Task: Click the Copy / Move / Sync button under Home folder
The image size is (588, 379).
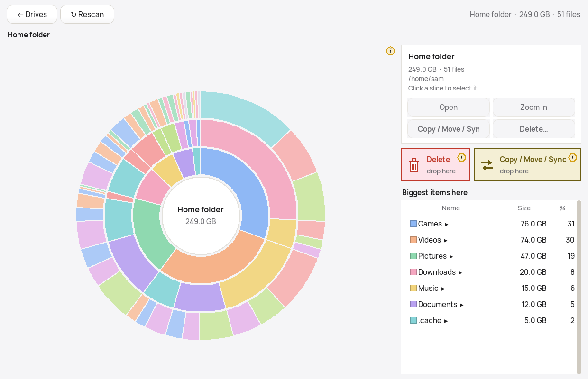Action: (x=449, y=129)
